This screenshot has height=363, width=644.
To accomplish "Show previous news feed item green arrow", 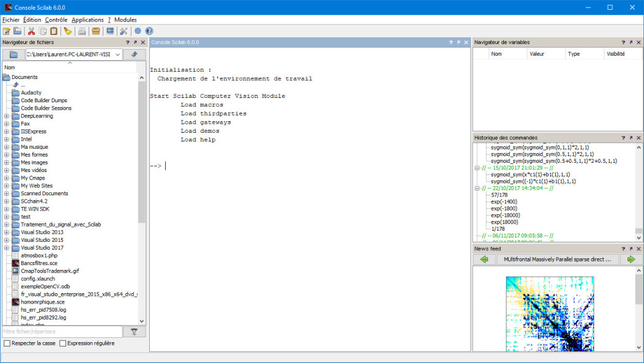I will [484, 260].
